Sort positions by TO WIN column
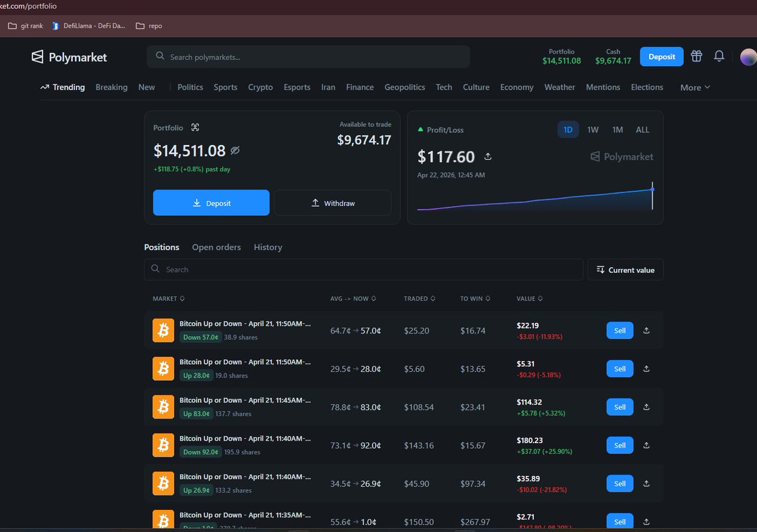The height and width of the screenshot is (532, 757). [475, 299]
